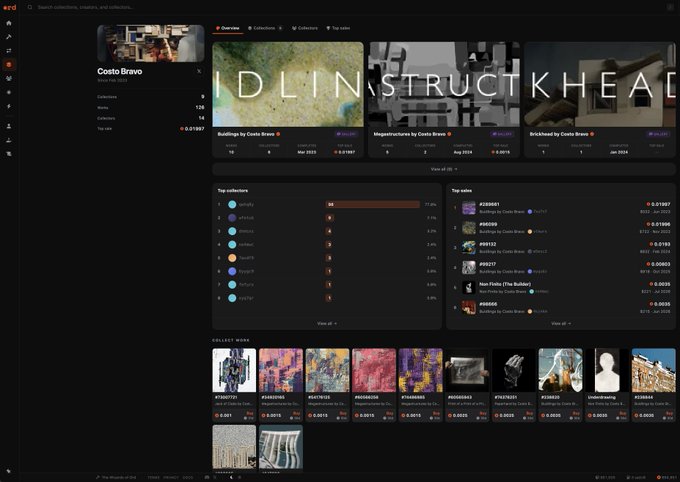Click the Gallery badge on Buidlings card
This screenshot has width=680, height=482.
[x=346, y=134]
